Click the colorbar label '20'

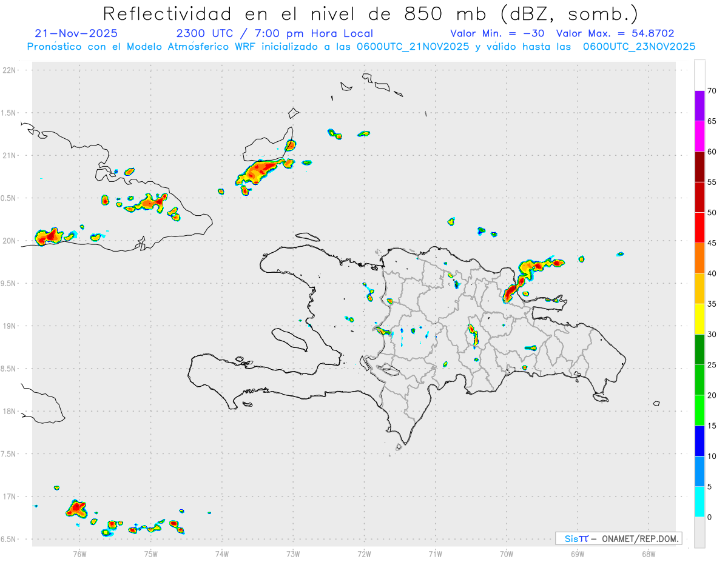click(x=712, y=395)
